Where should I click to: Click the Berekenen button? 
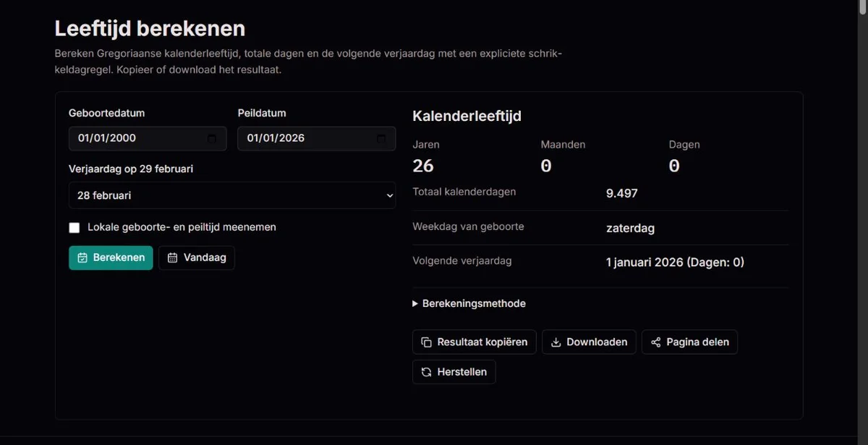tap(111, 258)
